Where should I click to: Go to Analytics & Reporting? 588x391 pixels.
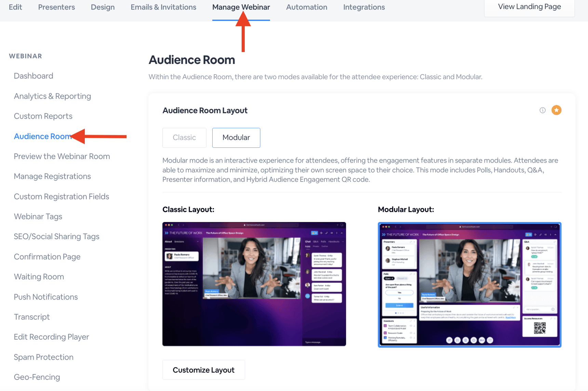pos(52,96)
